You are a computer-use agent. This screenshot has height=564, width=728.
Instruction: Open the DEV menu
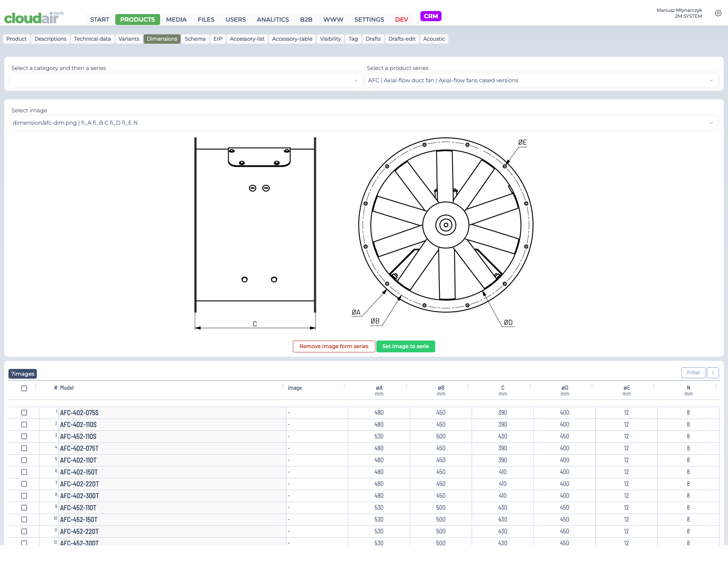(402, 20)
